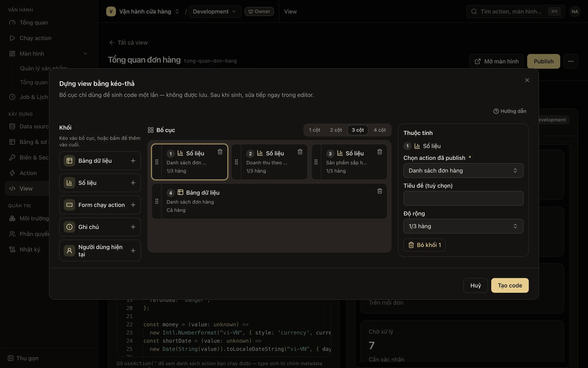
Task: Open Hướng dẫn help link
Action: pos(510,111)
